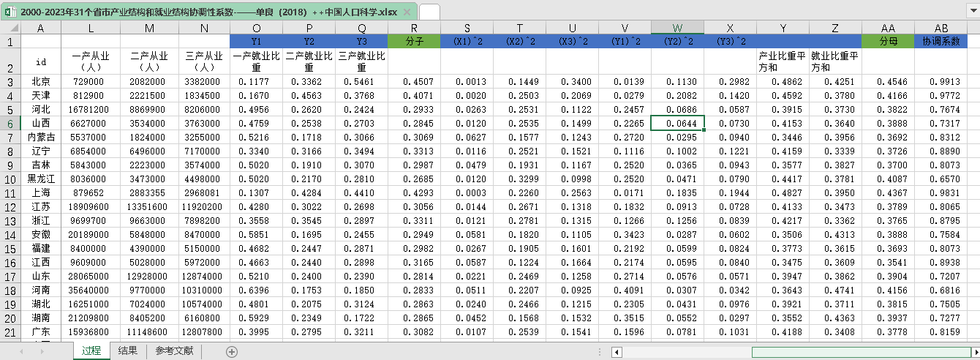Switch to the 结果 sheet tab
The image size is (980, 360).
click(128, 351)
